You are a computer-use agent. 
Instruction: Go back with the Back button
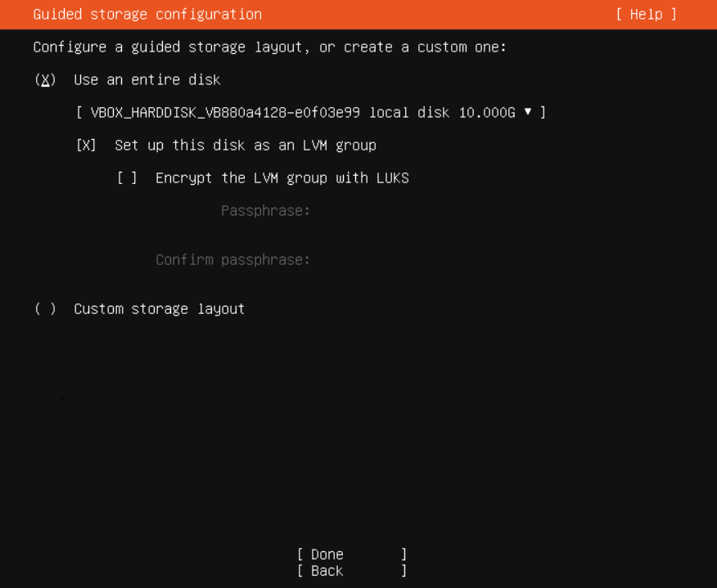pyautogui.click(x=351, y=571)
